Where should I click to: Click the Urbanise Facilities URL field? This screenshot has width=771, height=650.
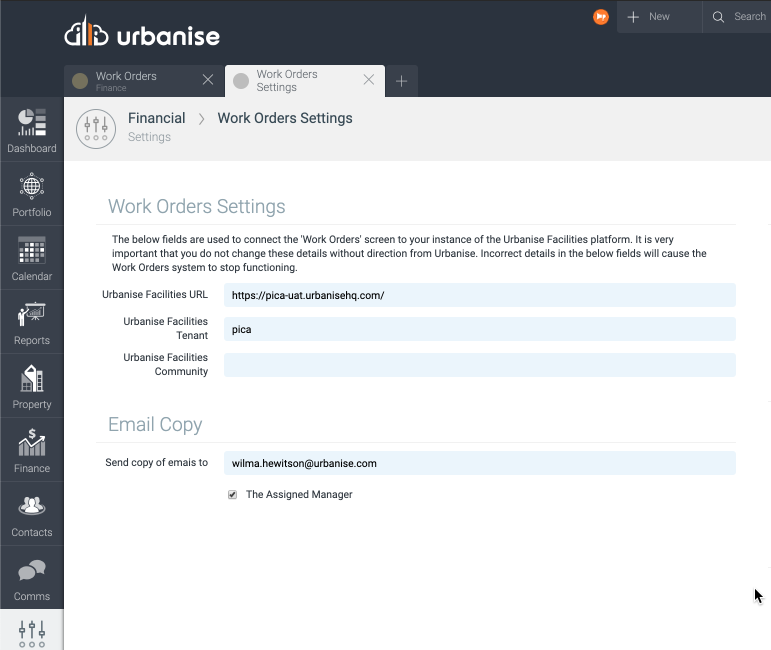coord(479,295)
